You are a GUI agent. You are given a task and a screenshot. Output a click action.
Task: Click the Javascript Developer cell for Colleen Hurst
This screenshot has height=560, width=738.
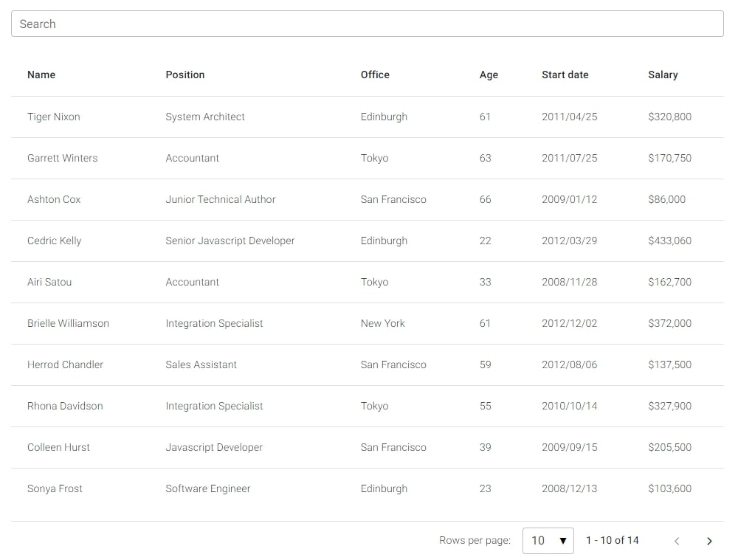214,448
